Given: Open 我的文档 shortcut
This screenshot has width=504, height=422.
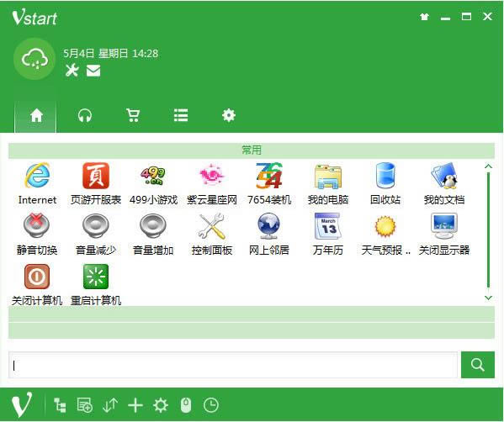Looking at the screenshot, I should tap(444, 183).
